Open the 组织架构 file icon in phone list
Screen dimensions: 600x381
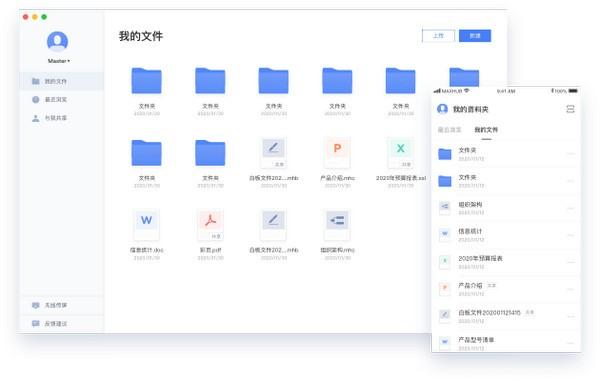coord(445,207)
